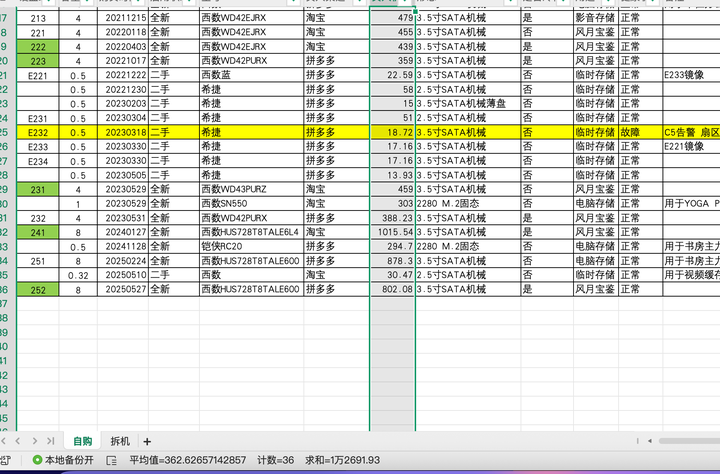The height and width of the screenshot is (474, 720).
Task: Select the green cell labeled 252
Action: 38,289
